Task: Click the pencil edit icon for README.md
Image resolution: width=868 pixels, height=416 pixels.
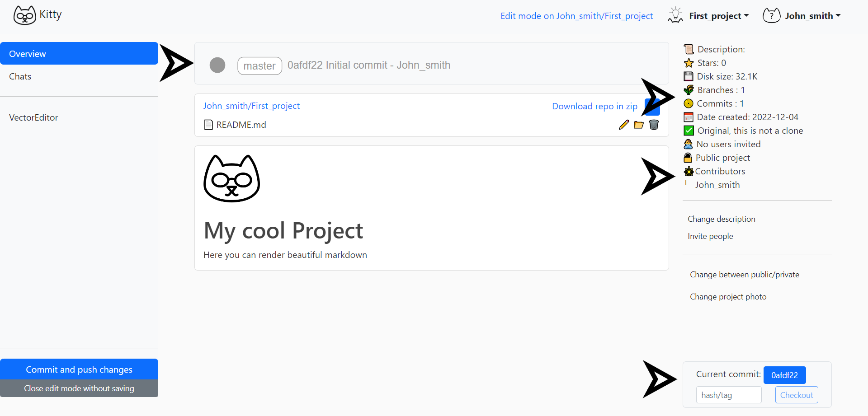Action: 624,125
